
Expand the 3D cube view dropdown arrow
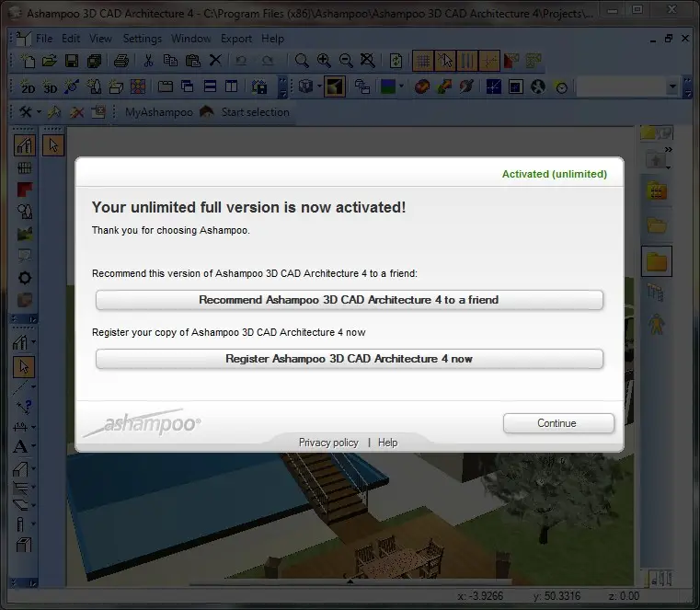click(319, 86)
